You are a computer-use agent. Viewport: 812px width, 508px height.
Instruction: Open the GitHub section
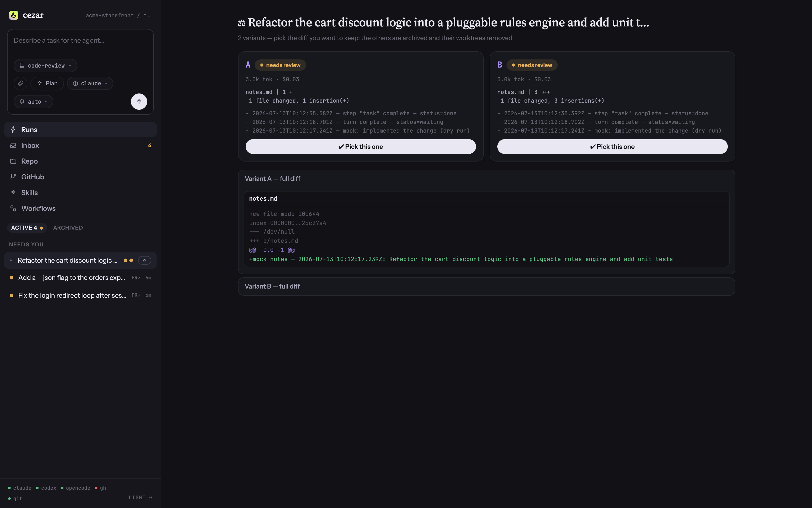(x=80, y=177)
